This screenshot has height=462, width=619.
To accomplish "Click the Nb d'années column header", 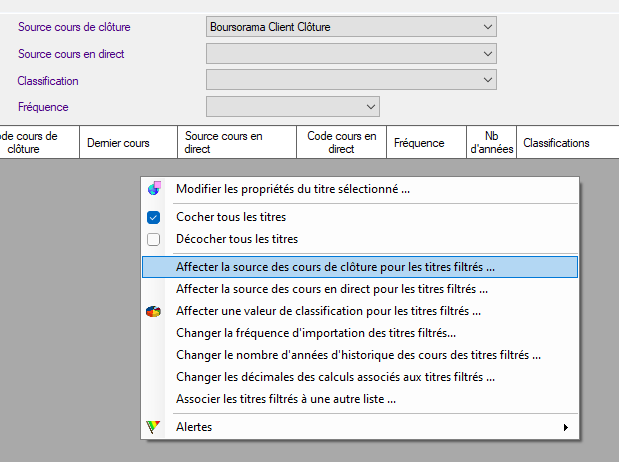I will pyautogui.click(x=491, y=142).
